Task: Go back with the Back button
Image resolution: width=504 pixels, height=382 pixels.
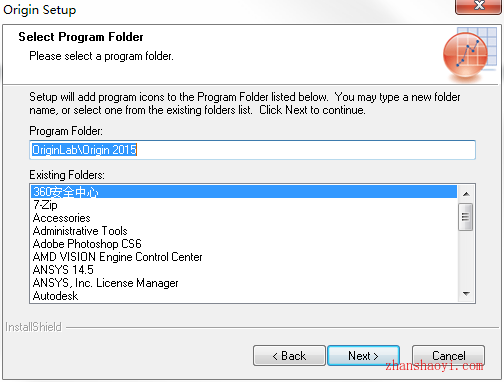Action: click(x=289, y=356)
